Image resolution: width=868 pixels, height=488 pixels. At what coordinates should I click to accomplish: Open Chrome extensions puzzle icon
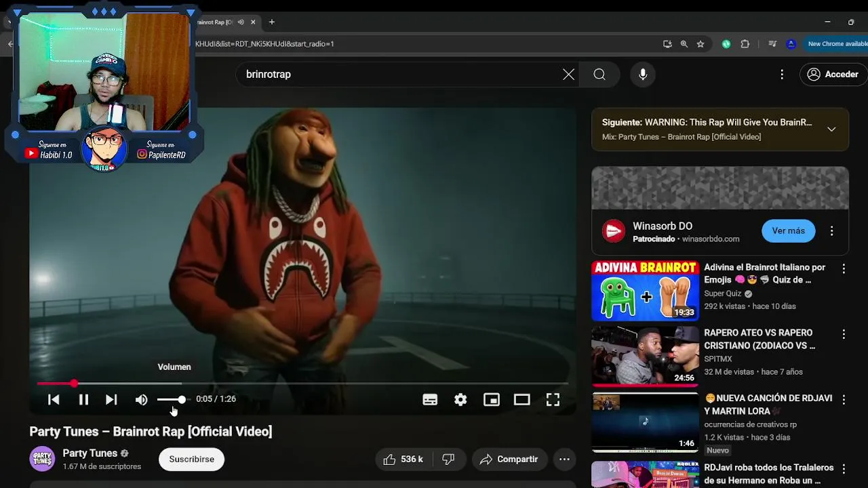tap(745, 44)
